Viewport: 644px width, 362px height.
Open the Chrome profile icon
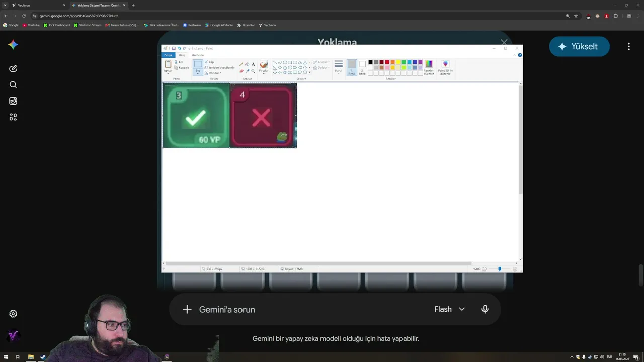629,16
